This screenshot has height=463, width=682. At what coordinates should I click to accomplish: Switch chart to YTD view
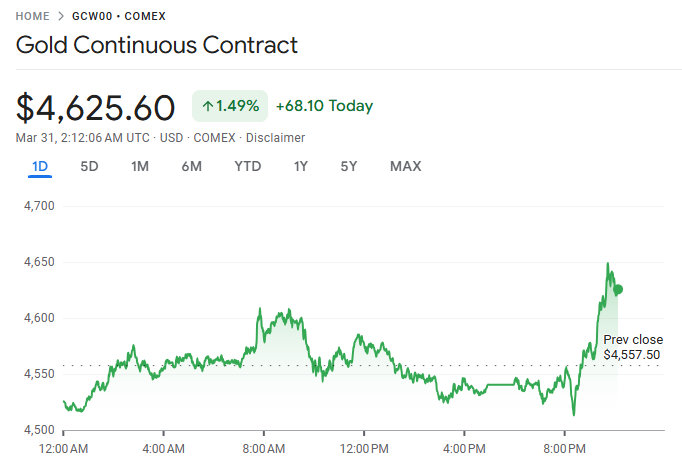[247, 166]
